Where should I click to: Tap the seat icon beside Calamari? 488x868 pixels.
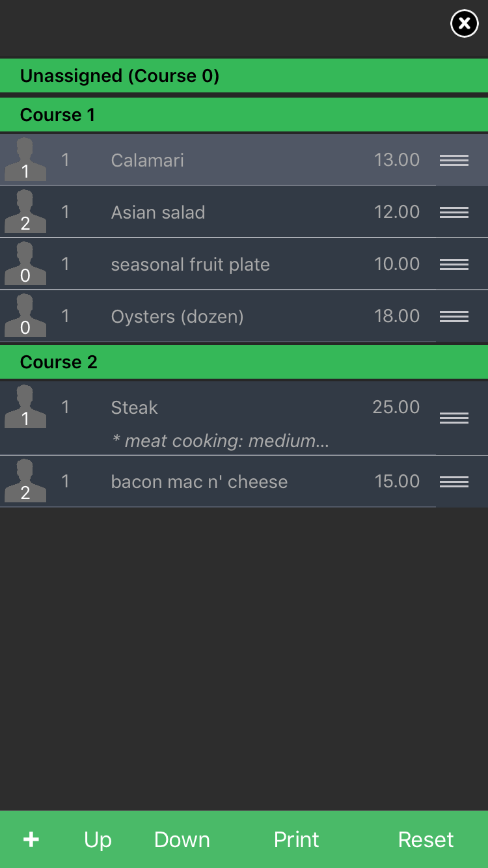coord(25,159)
